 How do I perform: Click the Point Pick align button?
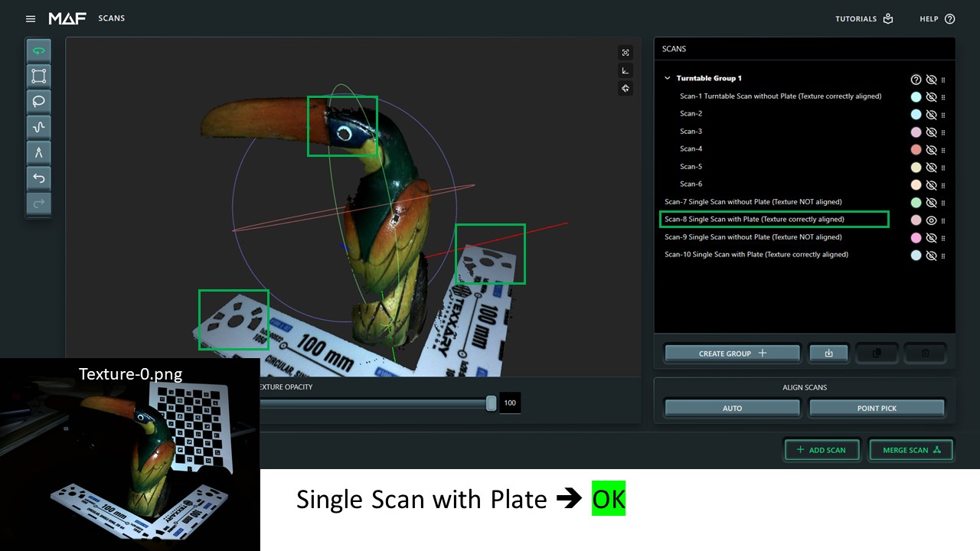tap(877, 409)
